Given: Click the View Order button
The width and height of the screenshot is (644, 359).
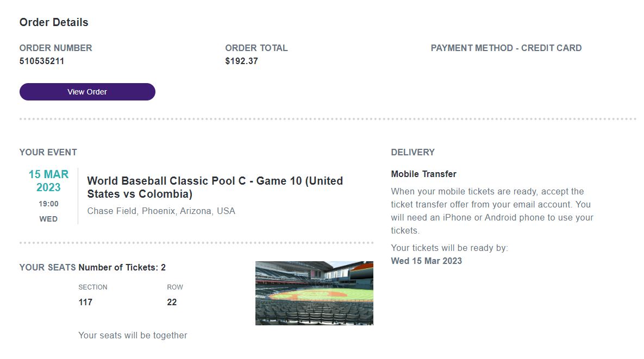Looking at the screenshot, I should (x=87, y=92).
